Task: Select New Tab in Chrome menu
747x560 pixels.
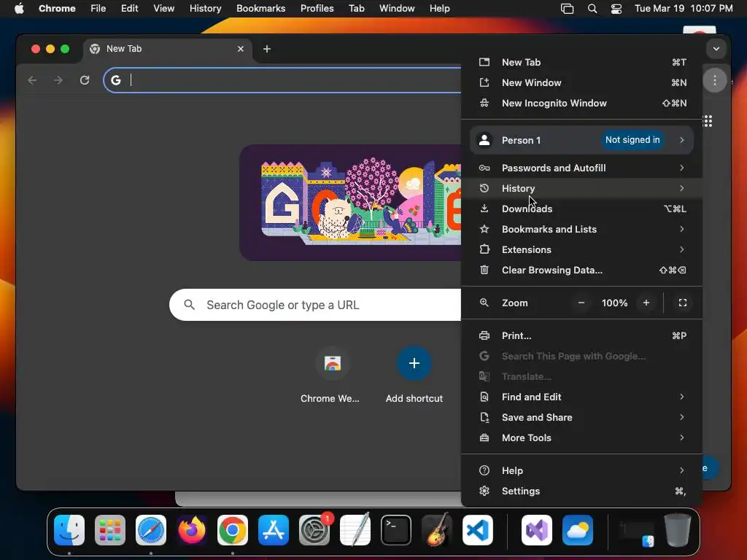Action: pos(581,63)
